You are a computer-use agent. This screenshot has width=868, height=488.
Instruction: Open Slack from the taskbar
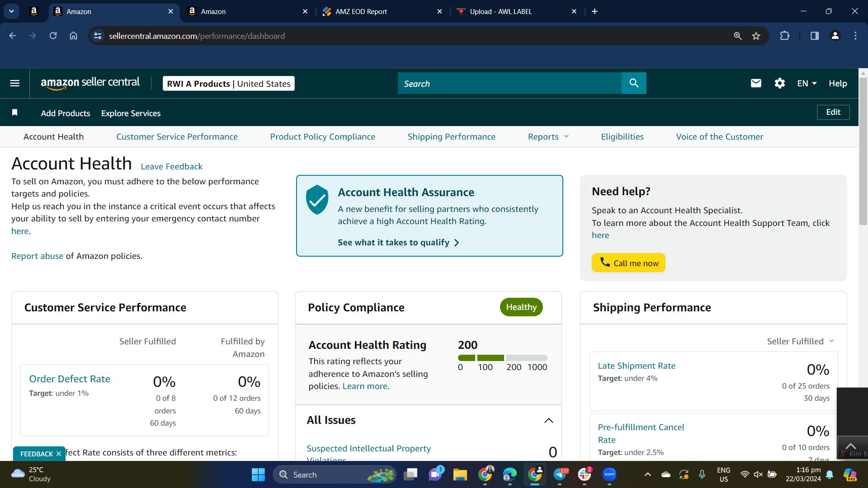point(584,474)
